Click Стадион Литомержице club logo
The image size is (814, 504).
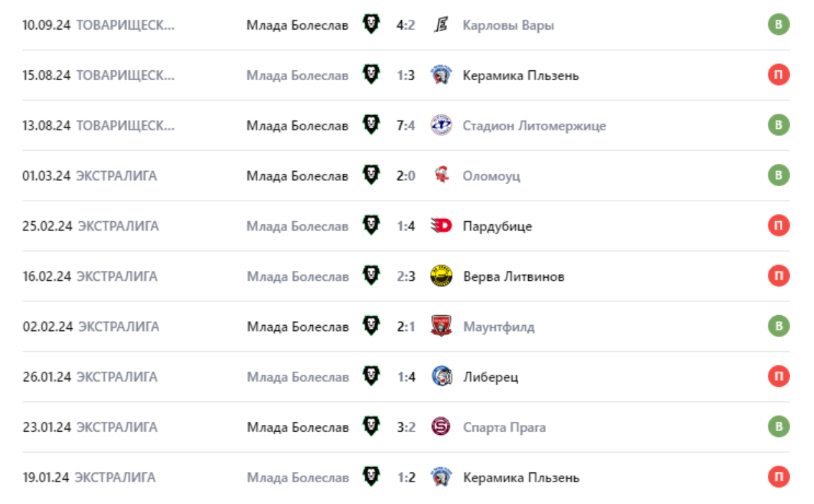[x=441, y=125]
